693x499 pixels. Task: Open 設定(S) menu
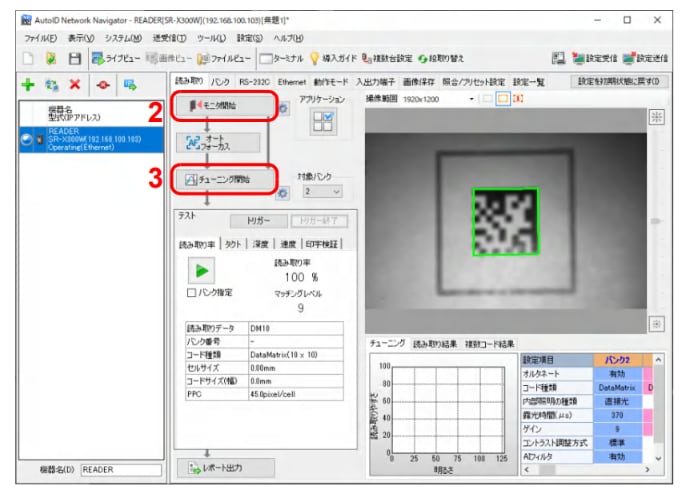point(250,38)
